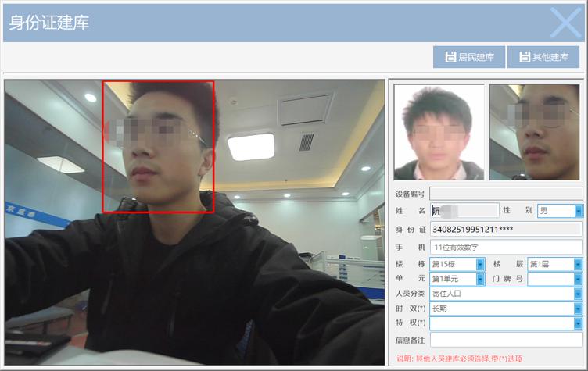This screenshot has width=588, height=371.
Task: Click the 设备编号 device number field
Action: (506, 194)
